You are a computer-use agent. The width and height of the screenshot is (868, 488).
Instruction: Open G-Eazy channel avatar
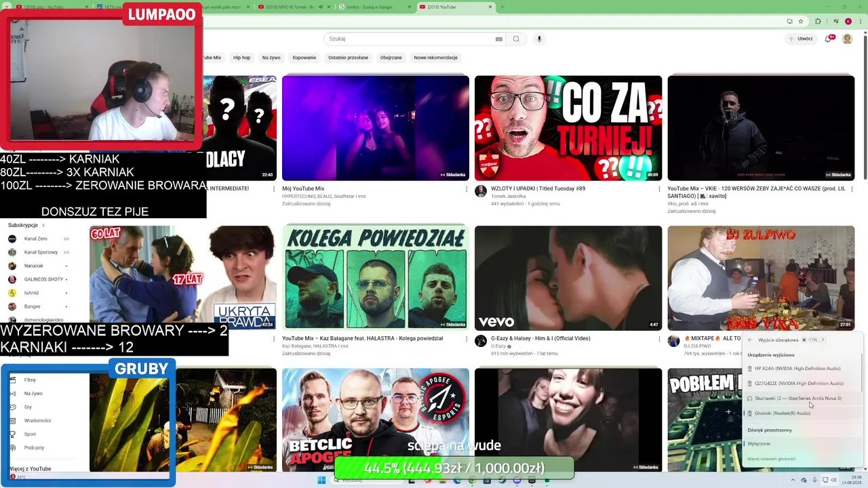click(481, 341)
